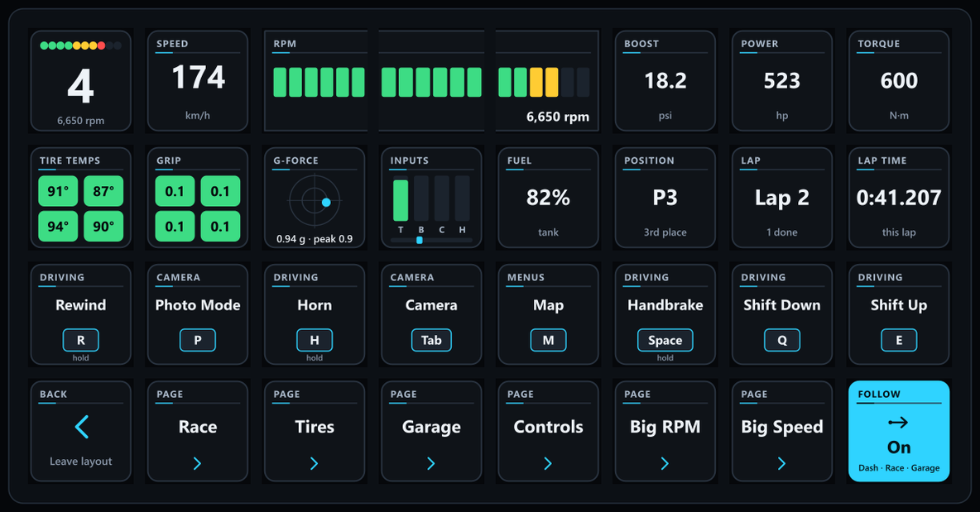The image size is (980, 512).
Task: Click the chevron under Big Speed page
Action: tap(782, 463)
